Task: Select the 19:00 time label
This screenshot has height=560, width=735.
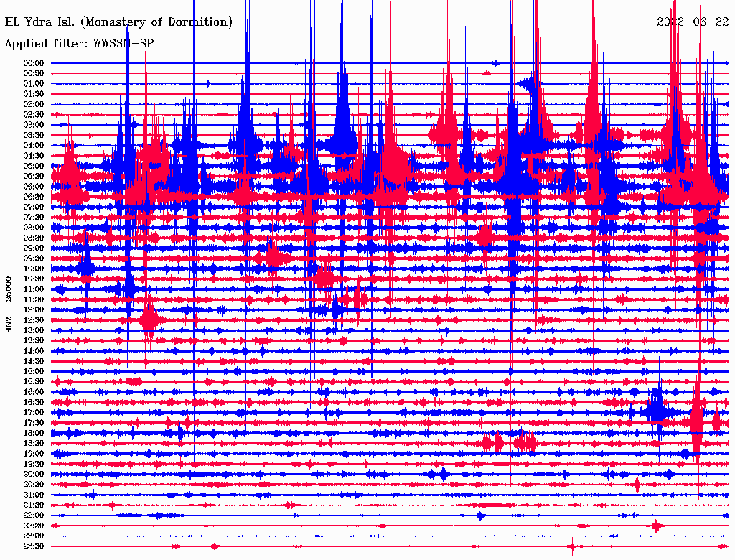Action: pos(34,454)
